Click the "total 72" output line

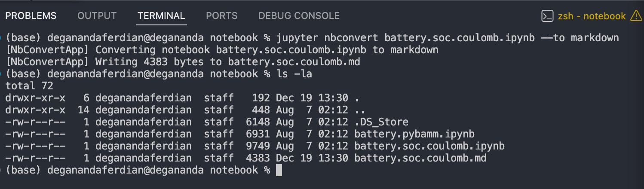coord(29,86)
